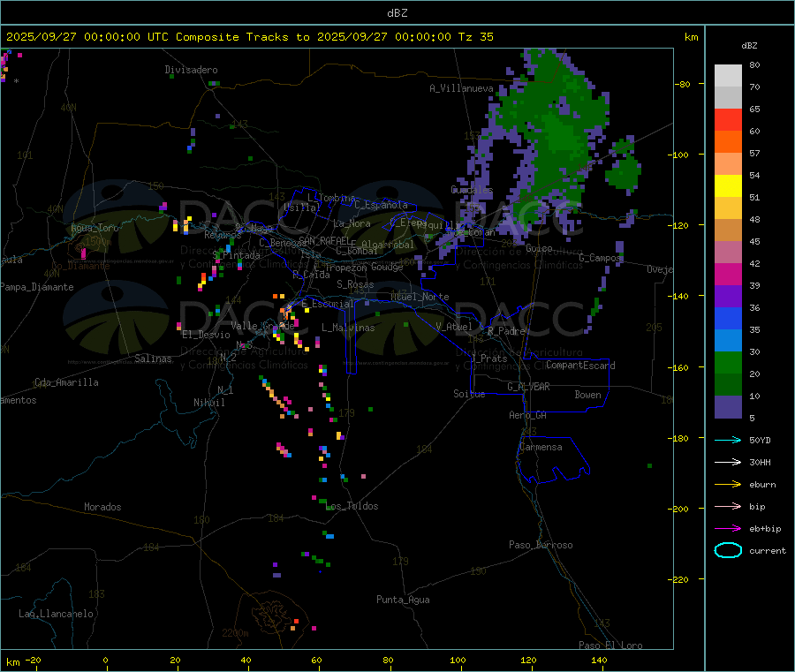The width and height of the screenshot is (795, 672).
Task: Click the eburn orange arrow legend icon
Action: coord(728,485)
